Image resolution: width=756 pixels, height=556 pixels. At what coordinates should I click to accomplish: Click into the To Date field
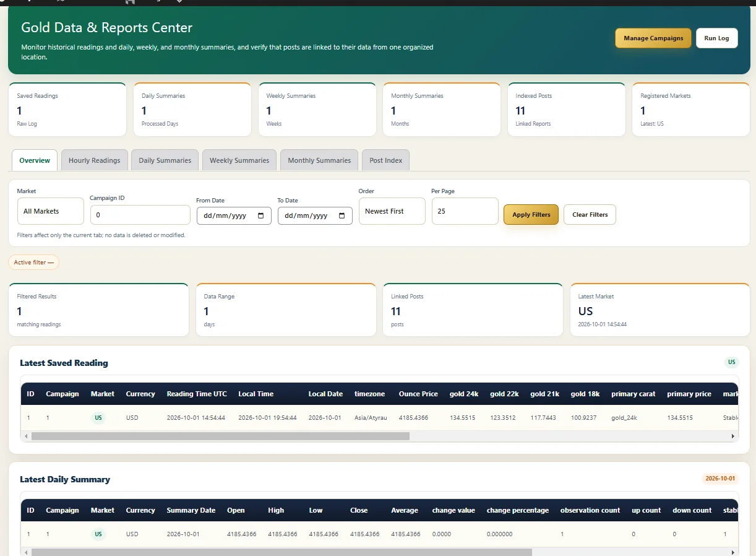click(315, 215)
